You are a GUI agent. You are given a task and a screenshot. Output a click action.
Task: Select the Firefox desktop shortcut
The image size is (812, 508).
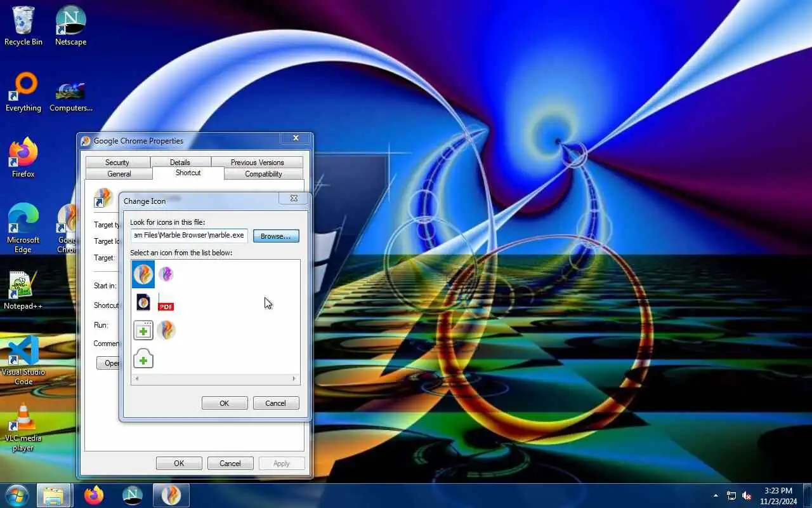coord(23,157)
